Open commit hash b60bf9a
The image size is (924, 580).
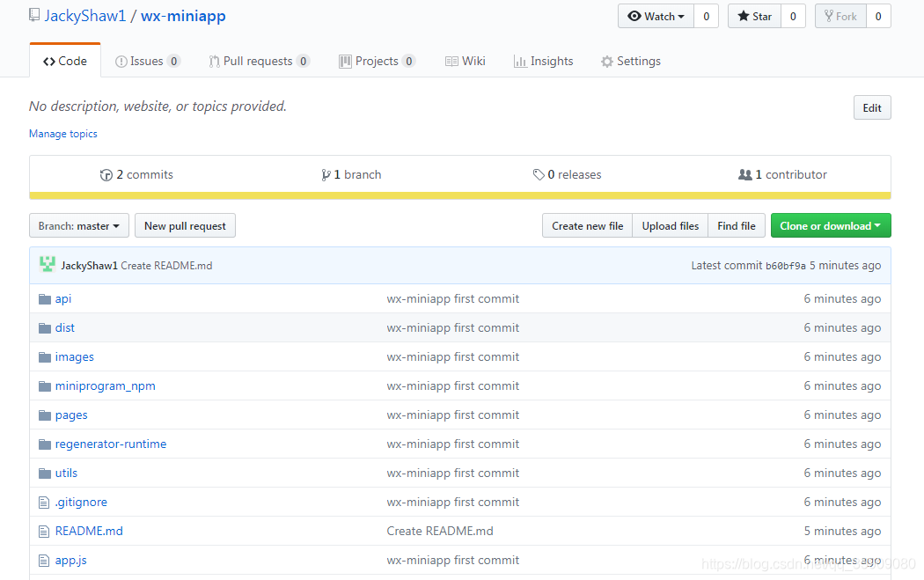[x=786, y=266]
